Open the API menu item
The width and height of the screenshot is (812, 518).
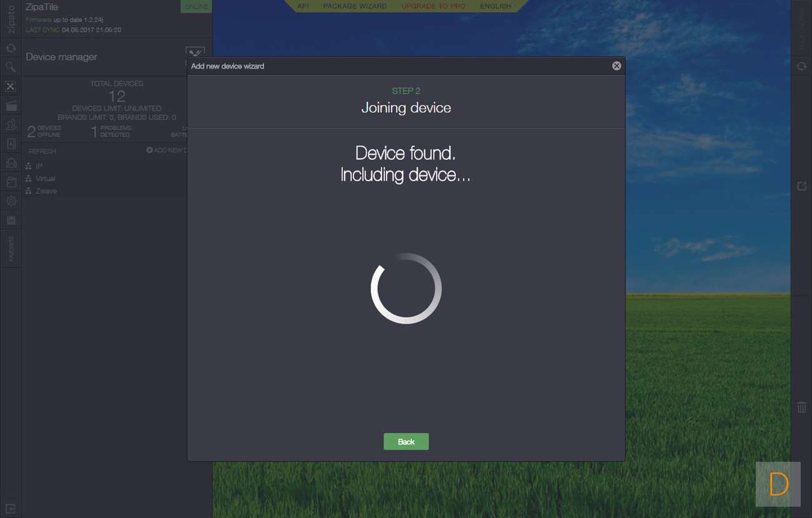[303, 6]
